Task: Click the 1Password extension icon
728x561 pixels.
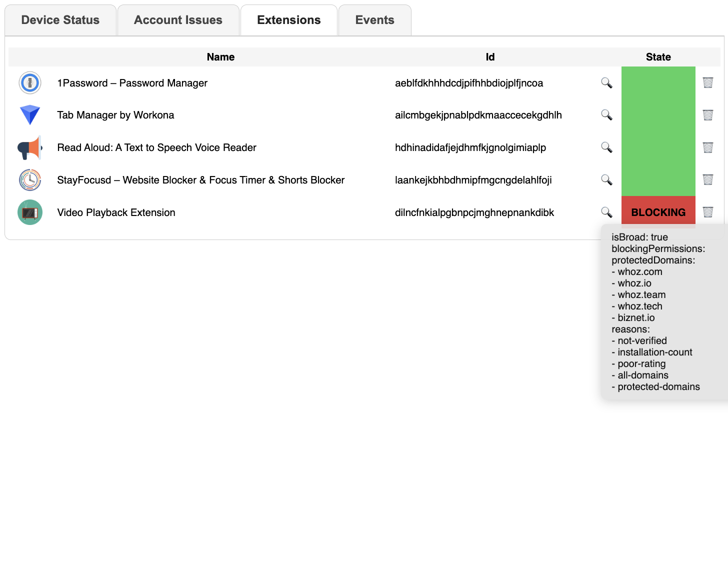Action: pos(30,83)
